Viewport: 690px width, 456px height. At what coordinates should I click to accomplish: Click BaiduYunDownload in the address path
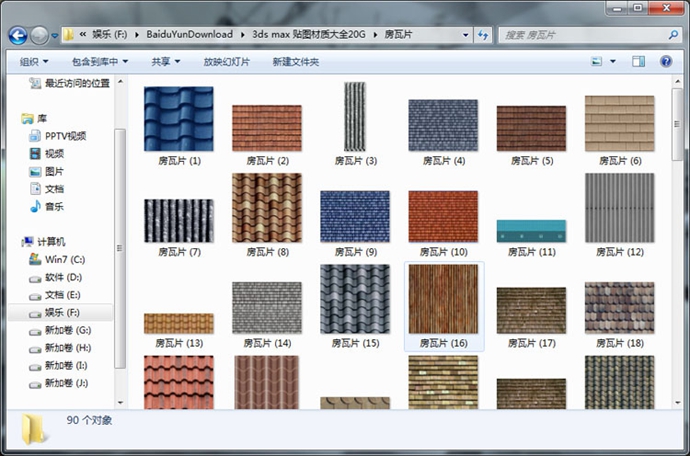coord(190,34)
